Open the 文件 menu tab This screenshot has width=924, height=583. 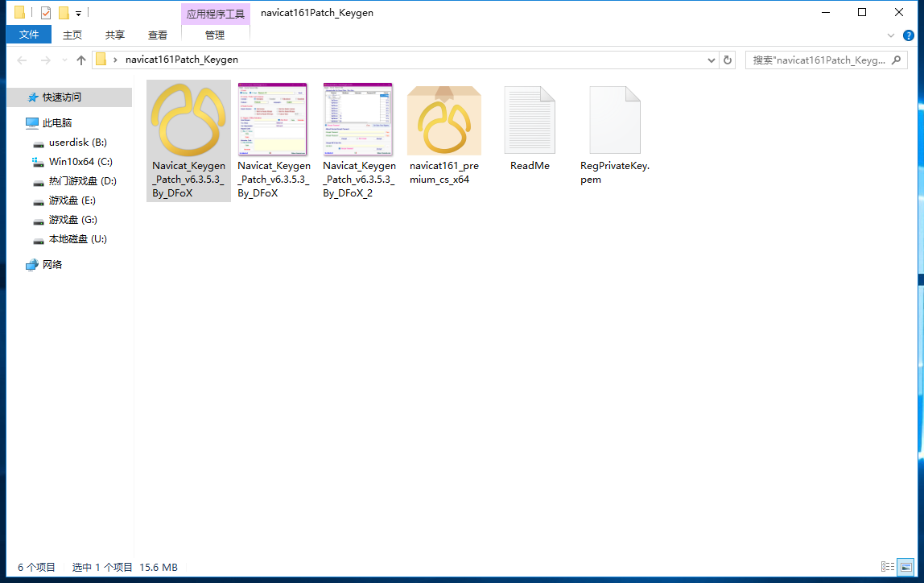point(29,35)
